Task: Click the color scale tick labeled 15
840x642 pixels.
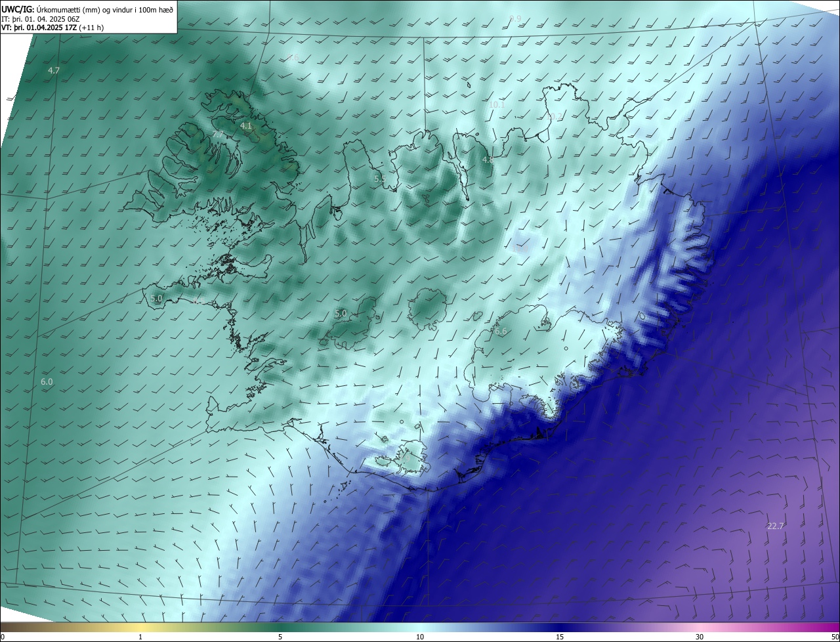Action: coord(560,637)
